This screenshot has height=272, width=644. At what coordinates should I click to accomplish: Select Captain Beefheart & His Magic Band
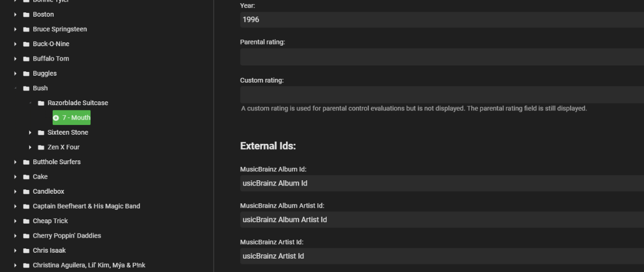[x=86, y=206]
